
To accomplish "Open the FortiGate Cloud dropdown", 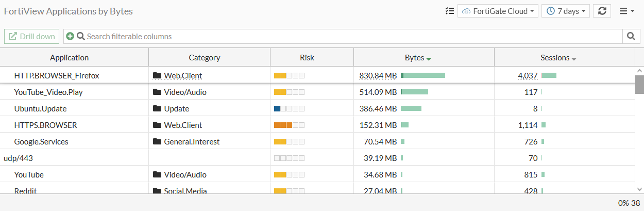I will (498, 11).
